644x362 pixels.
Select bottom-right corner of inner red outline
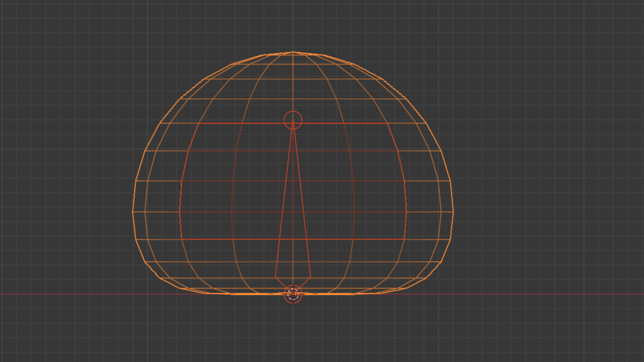[404, 239]
